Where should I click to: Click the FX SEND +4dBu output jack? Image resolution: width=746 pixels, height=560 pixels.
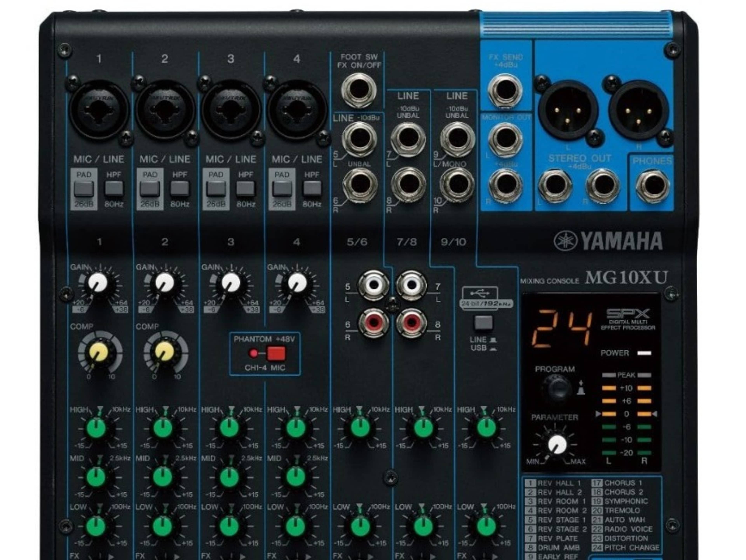[x=505, y=91]
